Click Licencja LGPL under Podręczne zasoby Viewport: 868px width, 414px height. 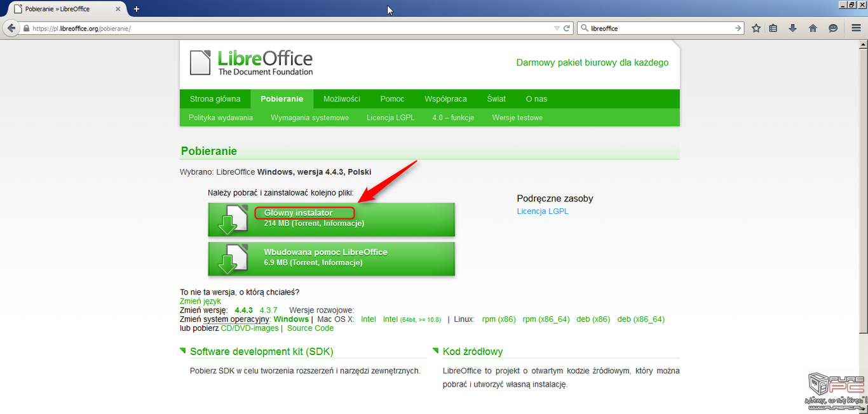pyautogui.click(x=543, y=211)
